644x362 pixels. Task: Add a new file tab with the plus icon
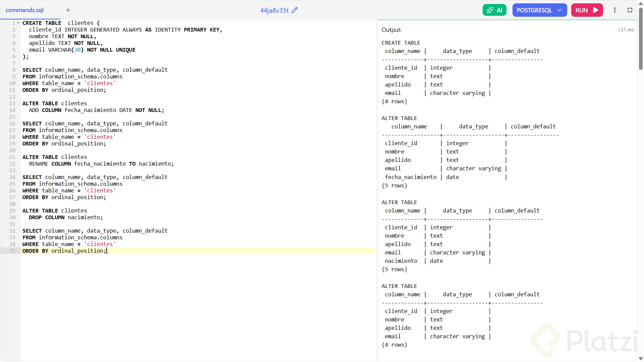[68, 10]
